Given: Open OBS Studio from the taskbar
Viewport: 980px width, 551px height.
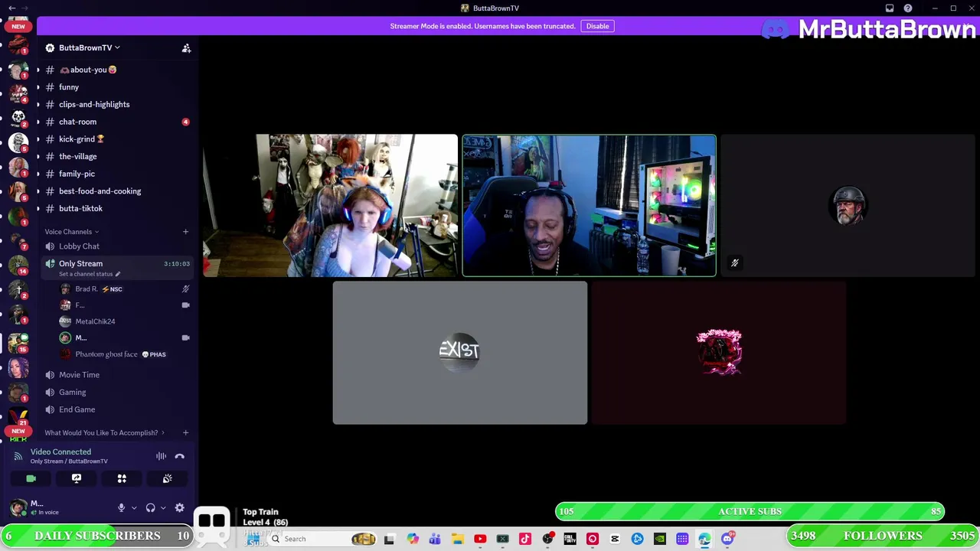Looking at the screenshot, I should (x=547, y=539).
